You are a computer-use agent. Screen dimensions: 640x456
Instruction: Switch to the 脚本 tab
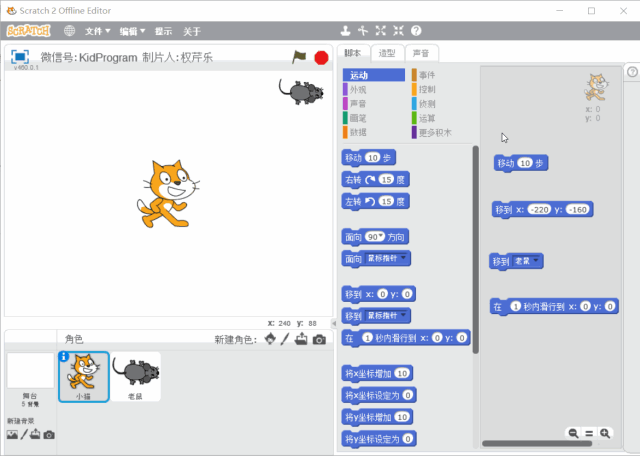pos(353,53)
